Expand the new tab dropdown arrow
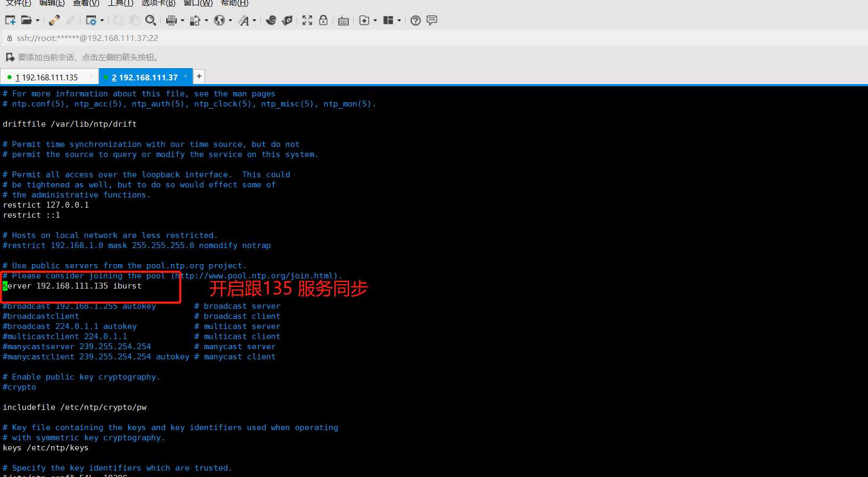The image size is (868, 477). click(375, 21)
